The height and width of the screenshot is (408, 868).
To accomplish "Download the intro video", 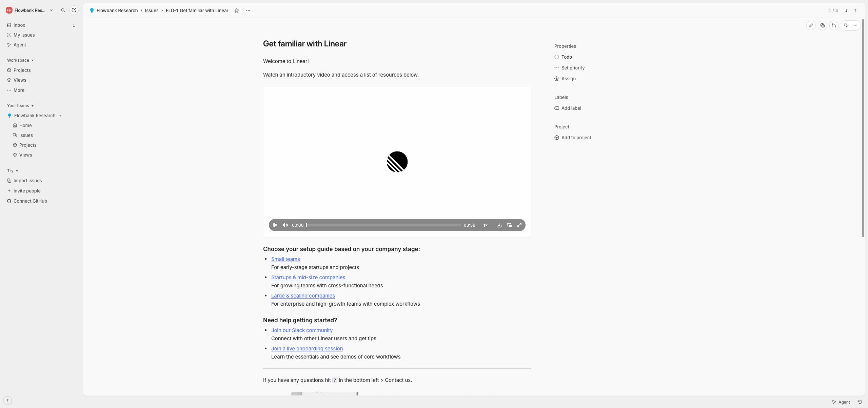I will point(499,225).
